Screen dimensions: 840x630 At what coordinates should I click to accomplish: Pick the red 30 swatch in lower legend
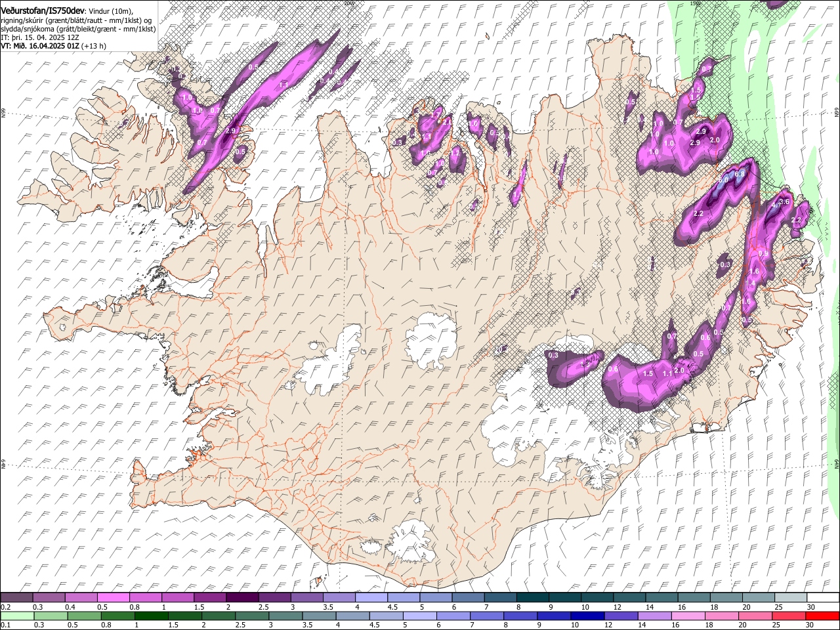coord(822,616)
